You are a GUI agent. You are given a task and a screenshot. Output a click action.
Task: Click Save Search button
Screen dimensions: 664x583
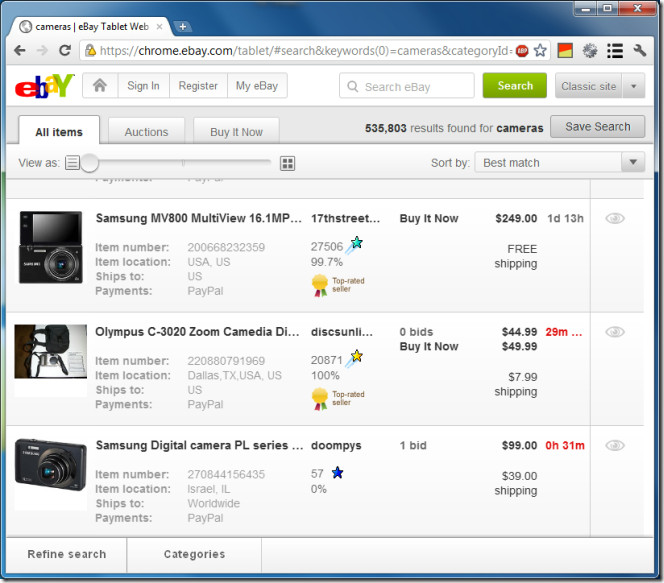click(598, 127)
